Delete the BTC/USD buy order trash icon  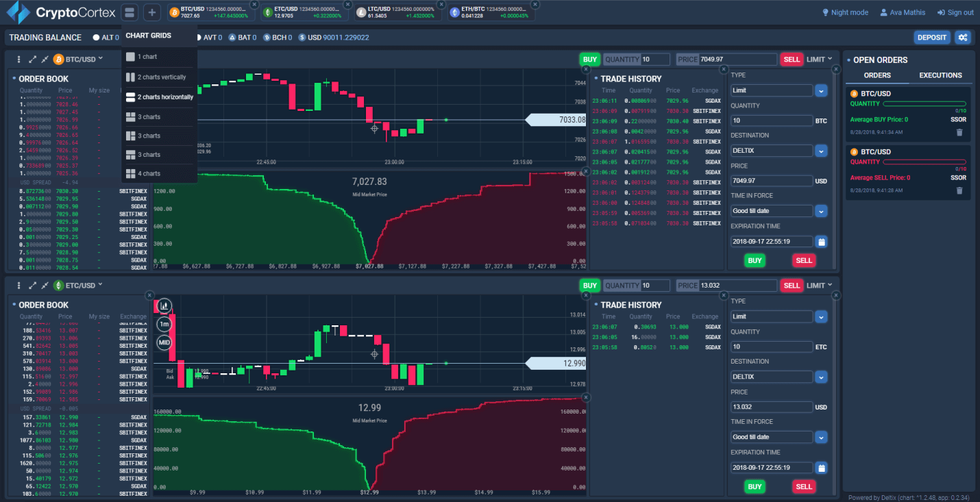tap(959, 132)
